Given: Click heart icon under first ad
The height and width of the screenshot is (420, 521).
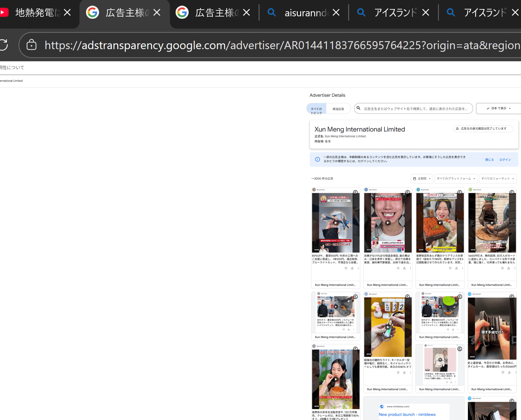Looking at the screenshot, I should (346, 268).
